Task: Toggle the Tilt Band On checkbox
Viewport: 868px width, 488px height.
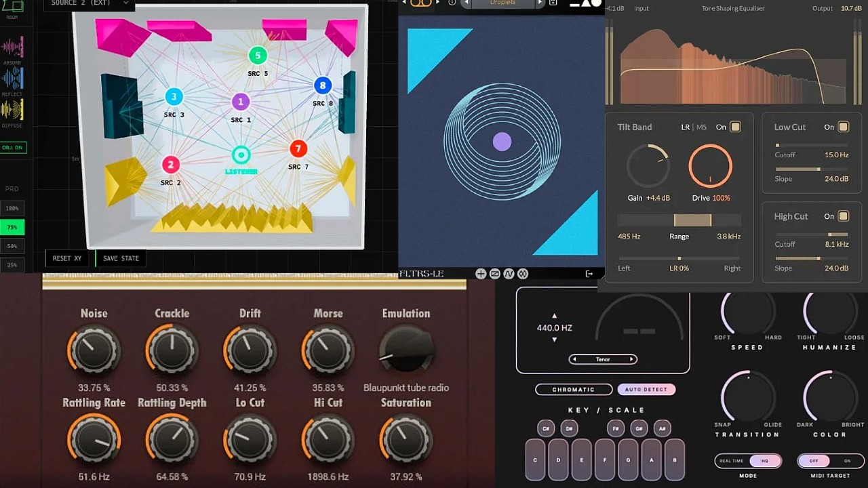Action: pos(735,127)
